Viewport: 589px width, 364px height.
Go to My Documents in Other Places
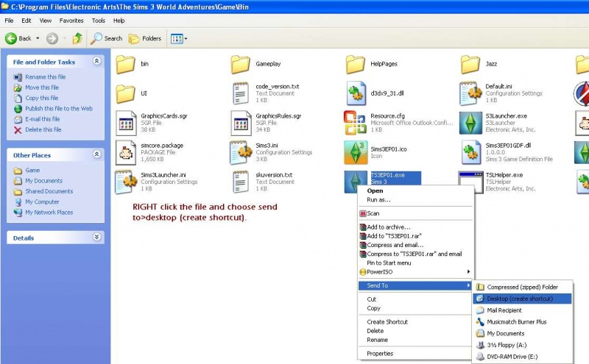[x=44, y=181]
